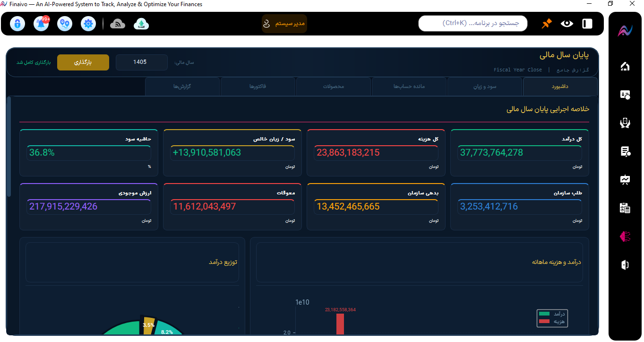Click the معوقات card title

(286, 193)
